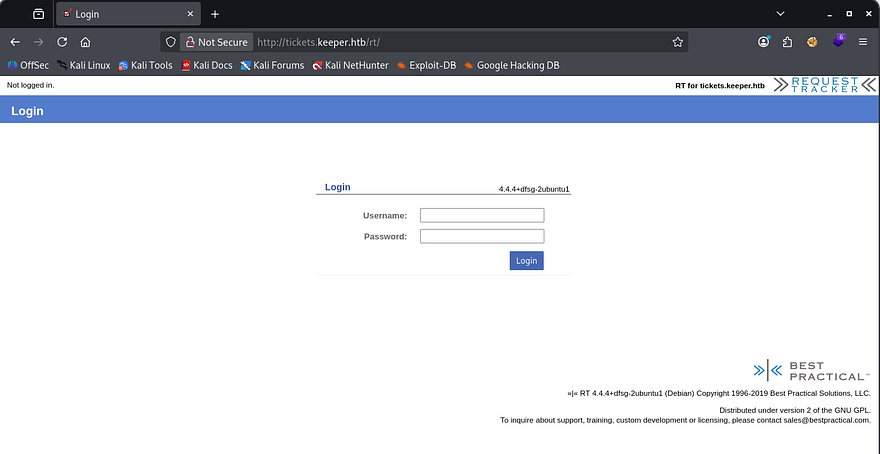Screen dimensions: 880x454
Task: Open the Exploit-DB bookmark
Action: (426, 65)
